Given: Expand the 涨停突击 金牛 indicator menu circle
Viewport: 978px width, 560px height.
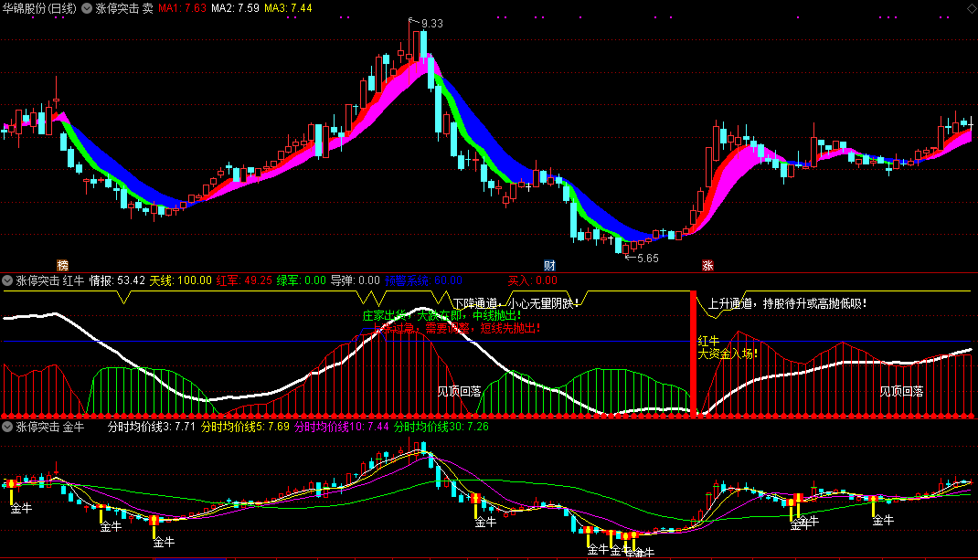Looking at the screenshot, I should tap(7, 427).
